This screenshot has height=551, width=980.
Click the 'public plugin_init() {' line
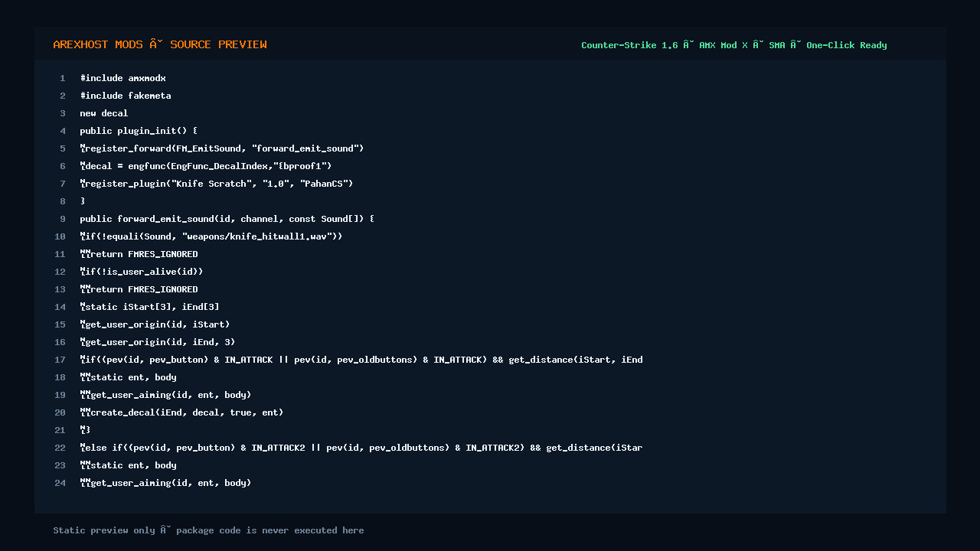pyautogui.click(x=139, y=131)
